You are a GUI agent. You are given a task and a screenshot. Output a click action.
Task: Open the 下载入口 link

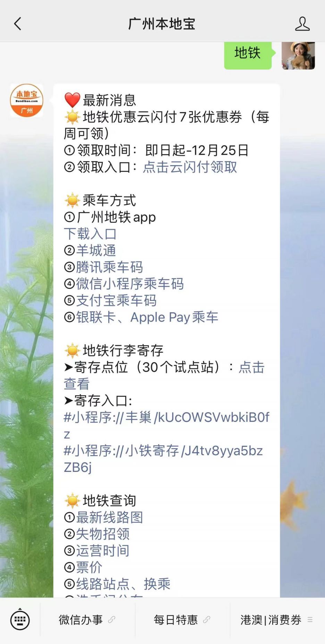90,234
